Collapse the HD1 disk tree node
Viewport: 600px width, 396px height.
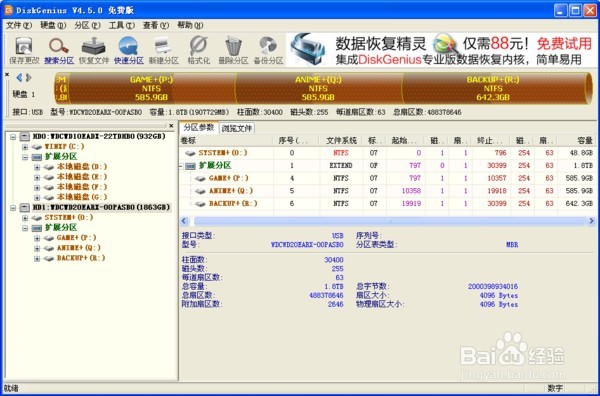(13, 208)
